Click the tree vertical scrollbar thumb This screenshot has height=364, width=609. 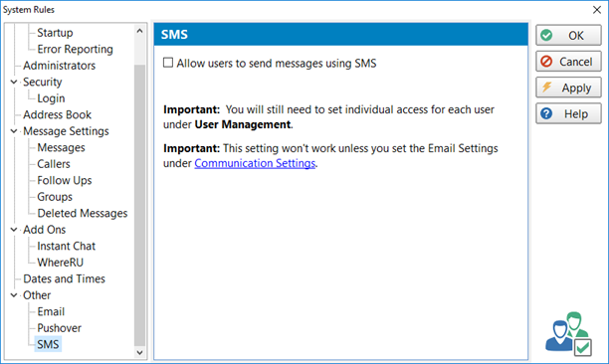[140, 205]
